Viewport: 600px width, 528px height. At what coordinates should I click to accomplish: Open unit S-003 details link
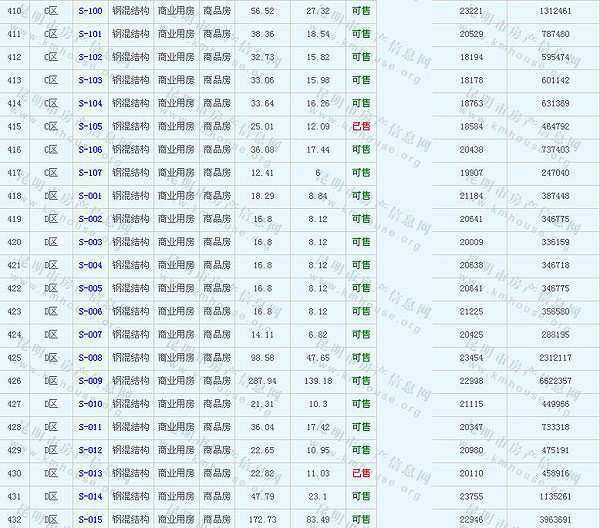click(x=90, y=242)
